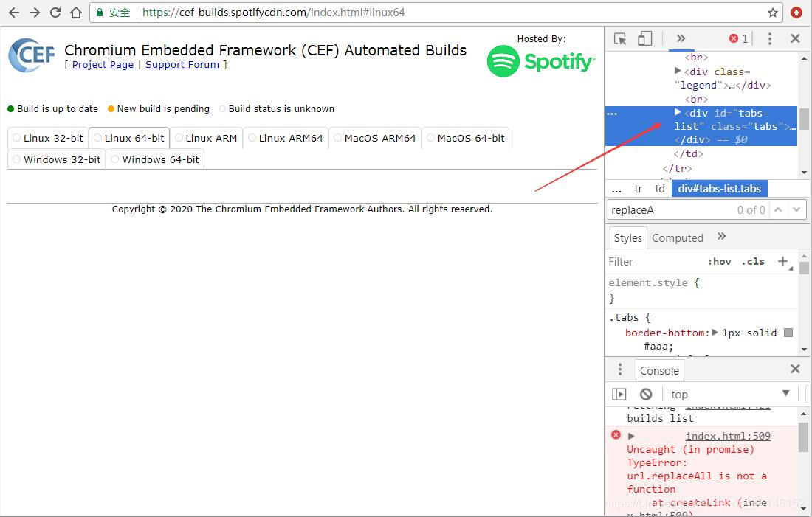Go to next search result arrow
812x517 pixels.
796,209
